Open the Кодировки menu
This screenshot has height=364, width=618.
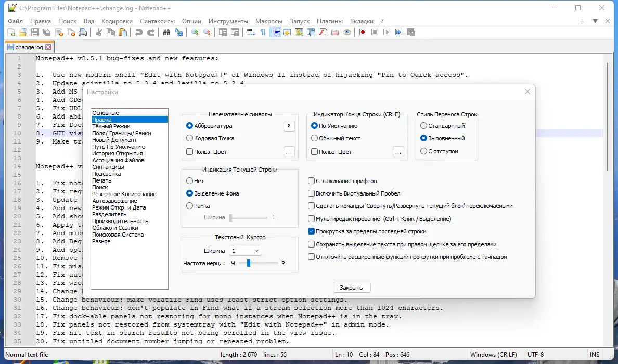(x=117, y=21)
